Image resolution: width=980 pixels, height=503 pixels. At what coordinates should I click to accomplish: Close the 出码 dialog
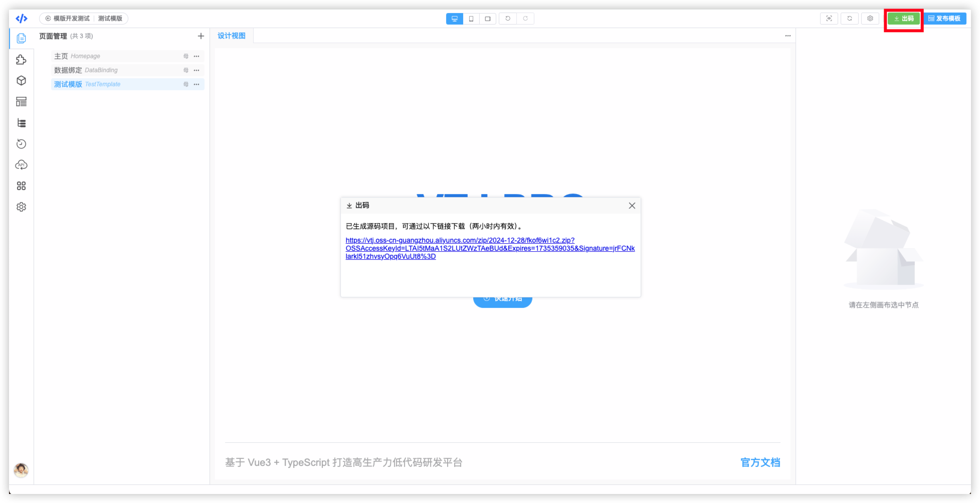point(632,206)
